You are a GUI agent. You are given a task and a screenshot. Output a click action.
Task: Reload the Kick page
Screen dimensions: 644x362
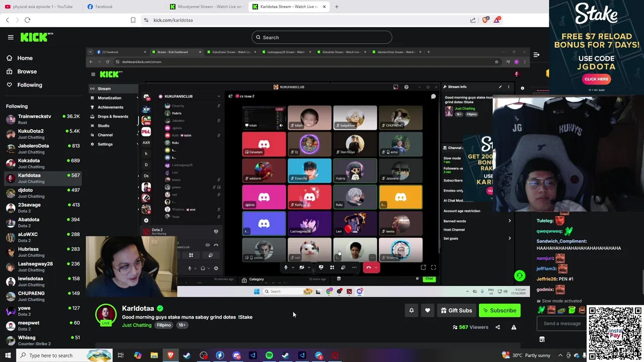[27, 20]
